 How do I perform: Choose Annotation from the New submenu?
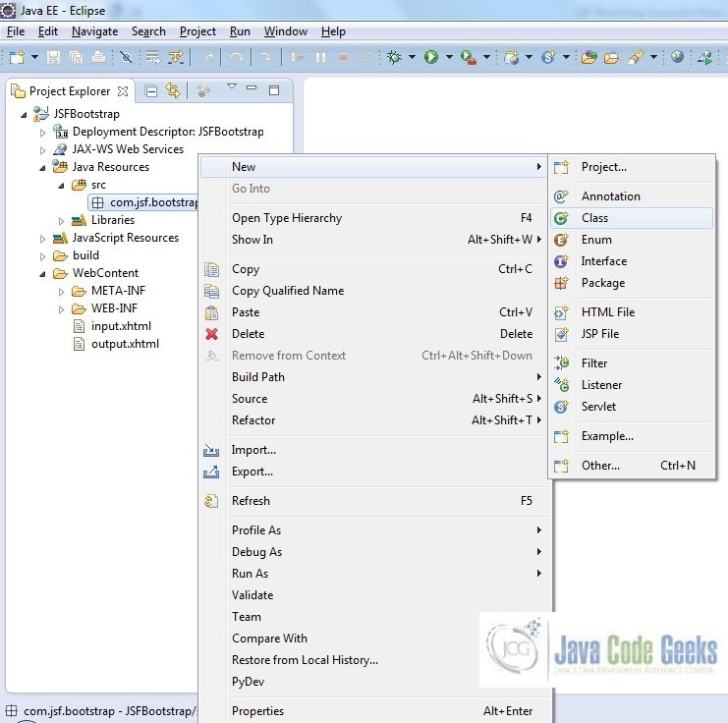click(x=632, y=195)
